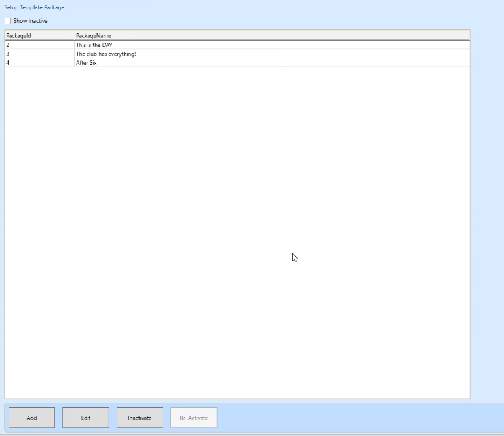Viewport: 504px width, 436px height.
Task: Select the 'After Six' package row
Action: pos(237,63)
